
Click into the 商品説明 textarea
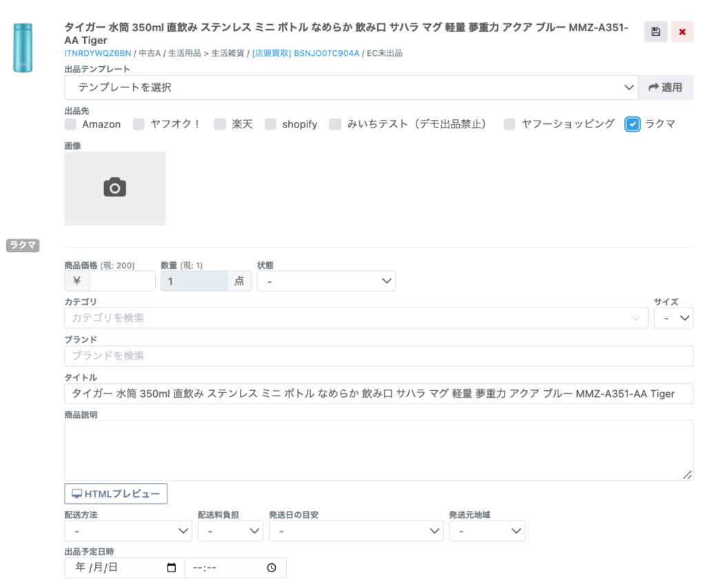[x=379, y=450]
